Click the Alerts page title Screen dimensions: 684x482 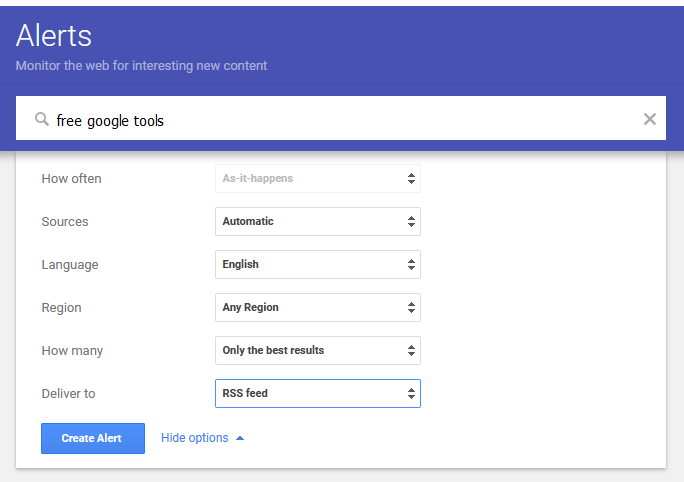point(54,35)
